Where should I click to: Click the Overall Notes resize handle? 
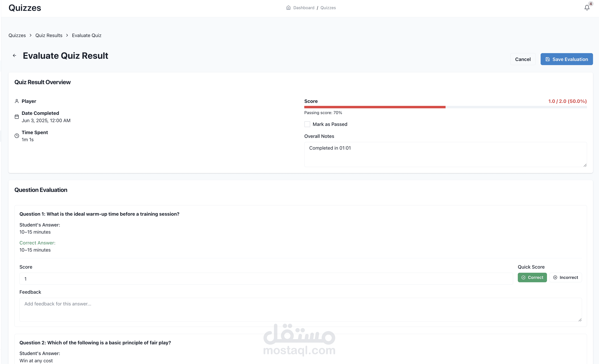point(585,165)
